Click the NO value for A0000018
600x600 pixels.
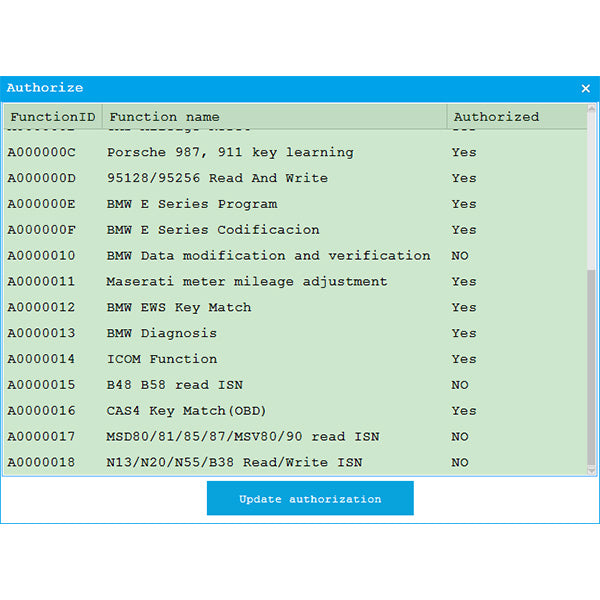(460, 462)
